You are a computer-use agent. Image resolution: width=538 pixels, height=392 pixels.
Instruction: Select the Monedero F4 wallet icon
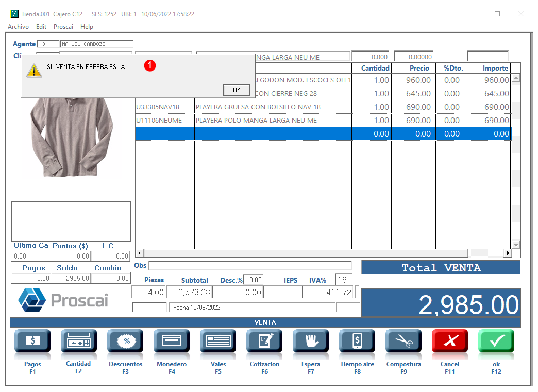[x=172, y=341]
